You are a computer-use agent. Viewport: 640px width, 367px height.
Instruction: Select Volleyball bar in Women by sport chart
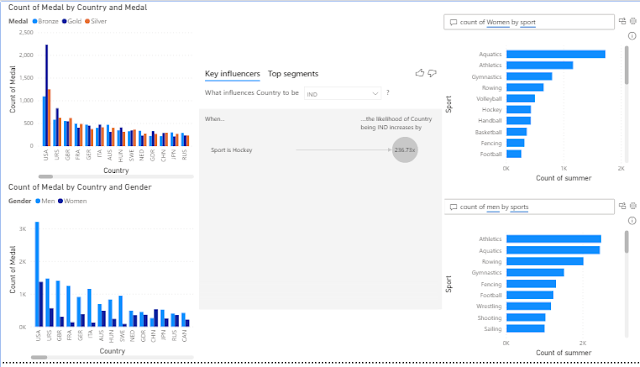(521, 98)
